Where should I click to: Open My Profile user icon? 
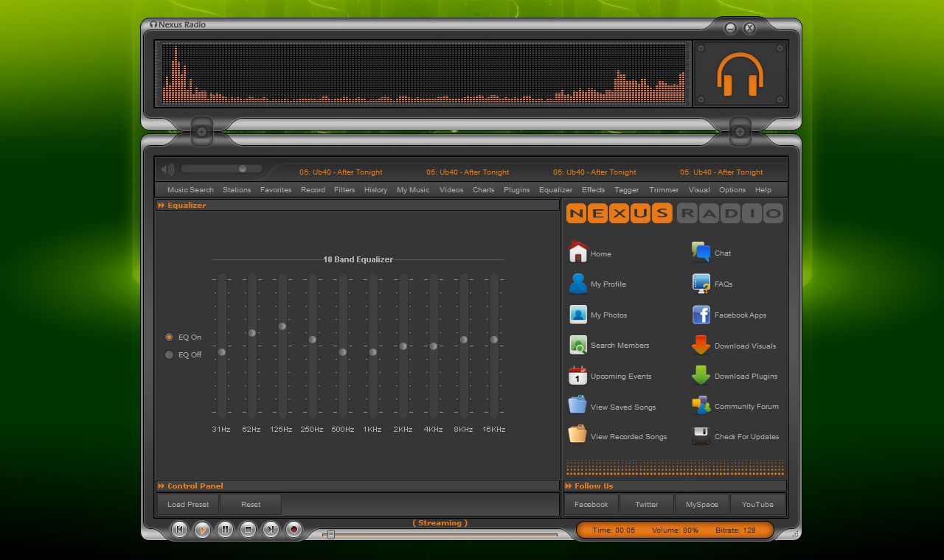tap(578, 283)
